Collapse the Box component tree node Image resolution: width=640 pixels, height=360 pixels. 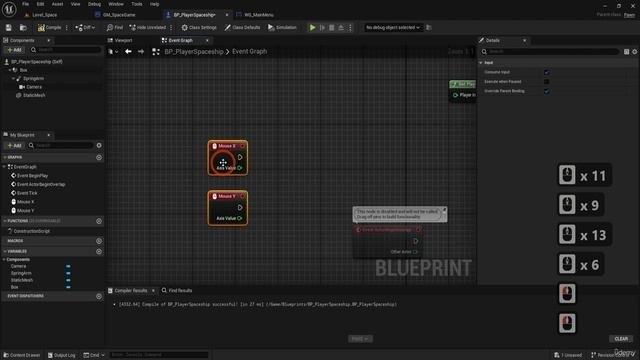[x=10, y=70]
